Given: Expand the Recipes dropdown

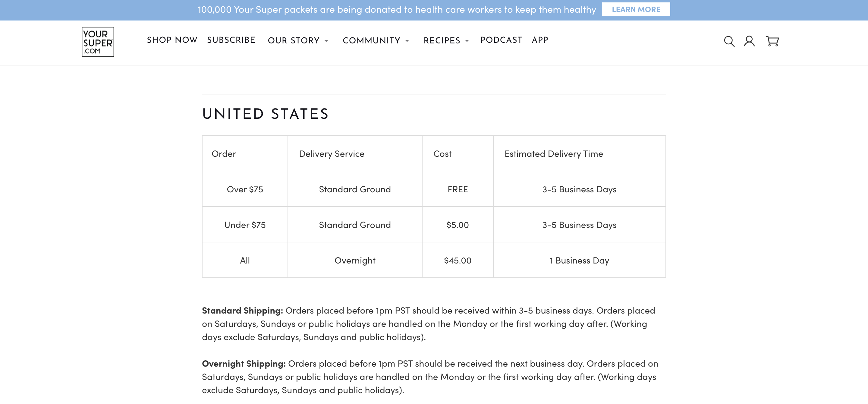Looking at the screenshot, I should click(446, 40).
